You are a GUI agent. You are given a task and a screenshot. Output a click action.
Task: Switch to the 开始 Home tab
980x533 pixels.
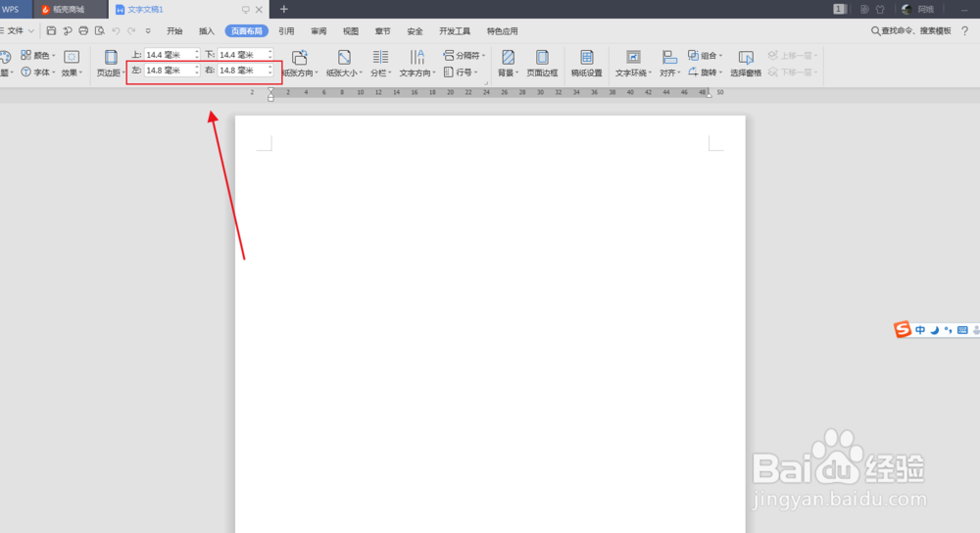(174, 31)
